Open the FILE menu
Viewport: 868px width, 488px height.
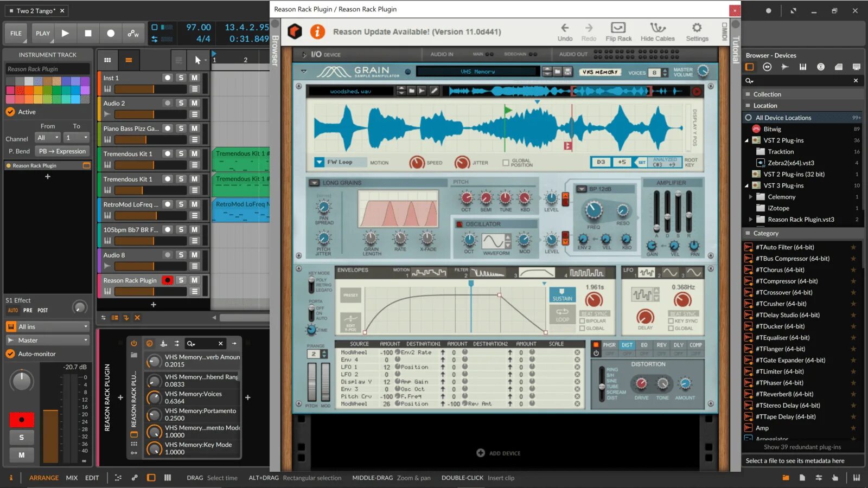[15, 33]
